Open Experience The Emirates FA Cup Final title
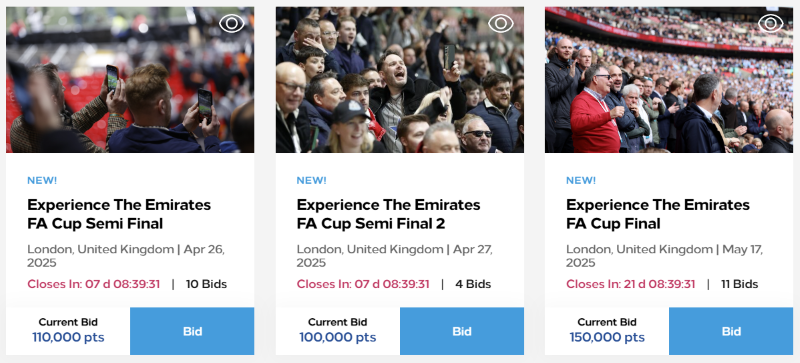 pyautogui.click(x=658, y=214)
